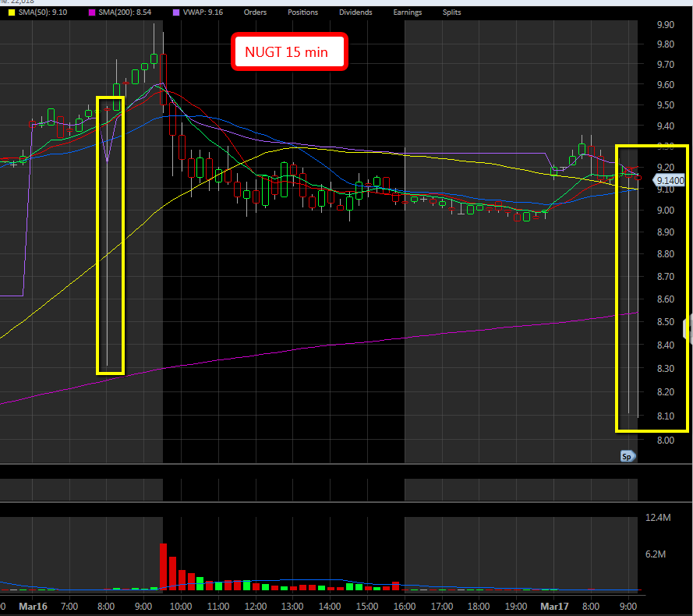Click the purple VWAP legend swatch

tap(177, 12)
